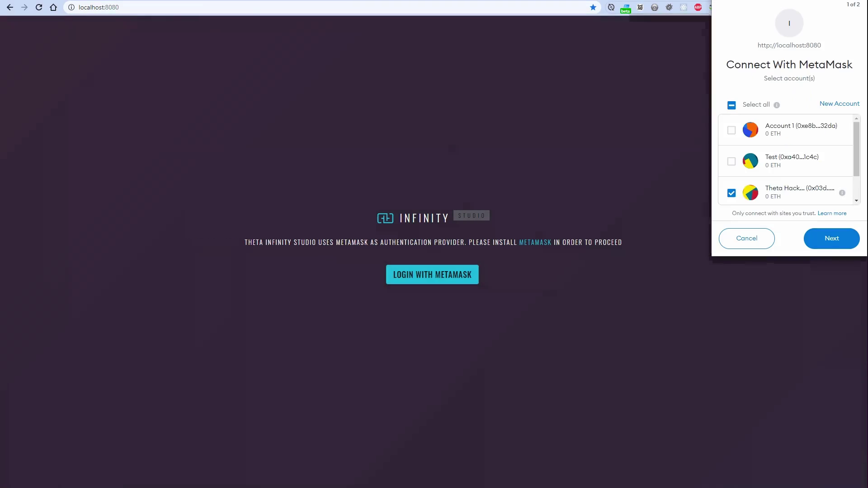Click the QR code extension icon
Viewport: 868px width, 488px height.
(640, 7)
